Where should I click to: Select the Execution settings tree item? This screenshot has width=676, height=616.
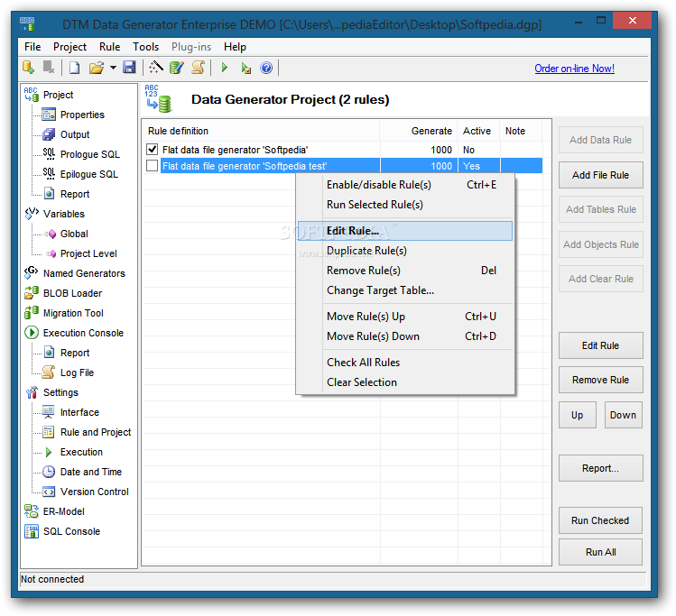[81, 452]
